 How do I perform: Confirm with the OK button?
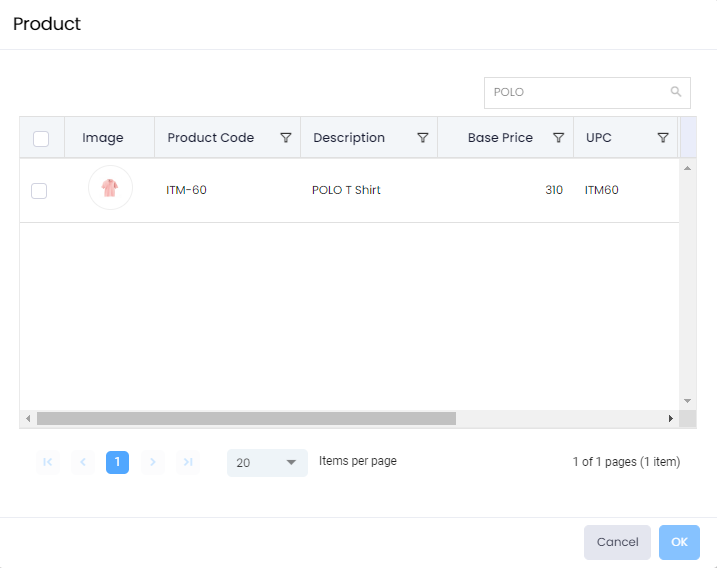(x=679, y=542)
